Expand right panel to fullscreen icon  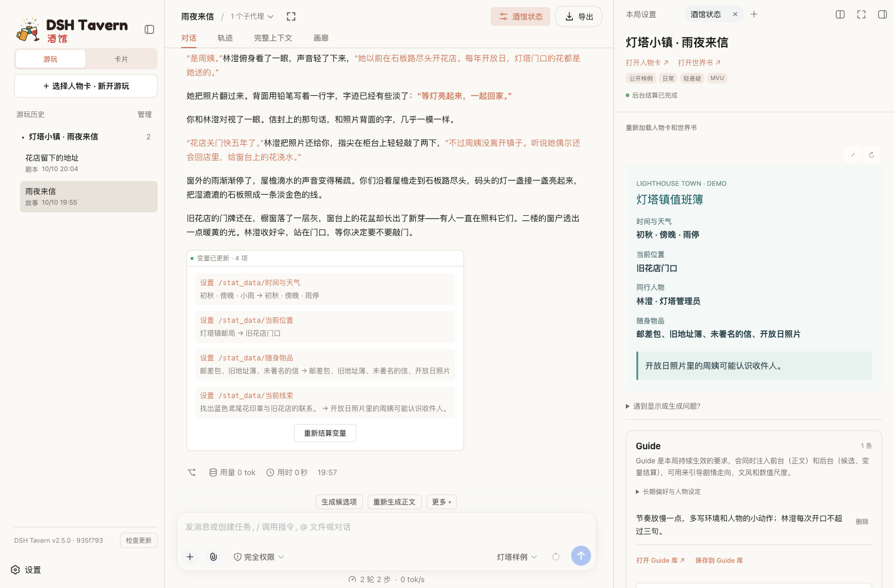[861, 14]
